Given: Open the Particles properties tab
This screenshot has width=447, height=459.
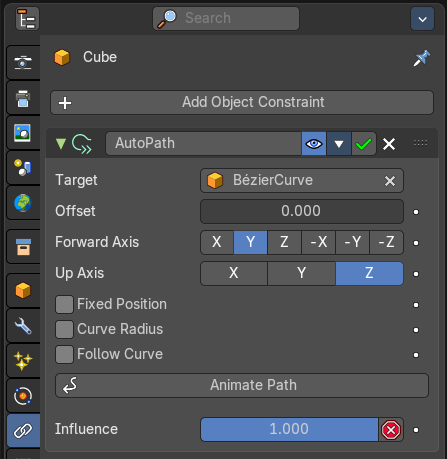Looking at the screenshot, I should tap(23, 361).
